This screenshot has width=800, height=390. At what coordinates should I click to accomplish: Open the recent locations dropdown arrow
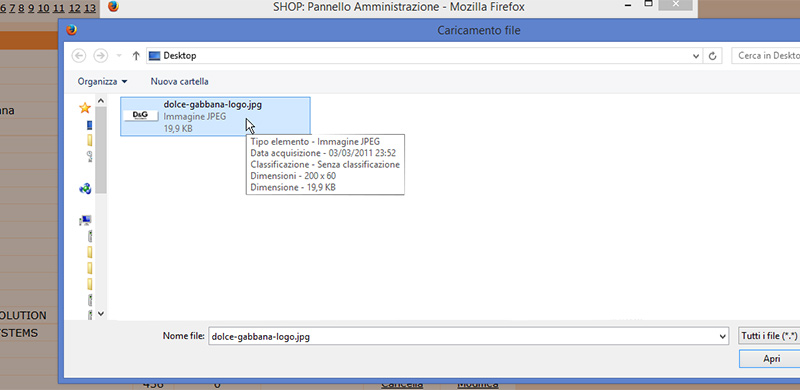(119, 56)
